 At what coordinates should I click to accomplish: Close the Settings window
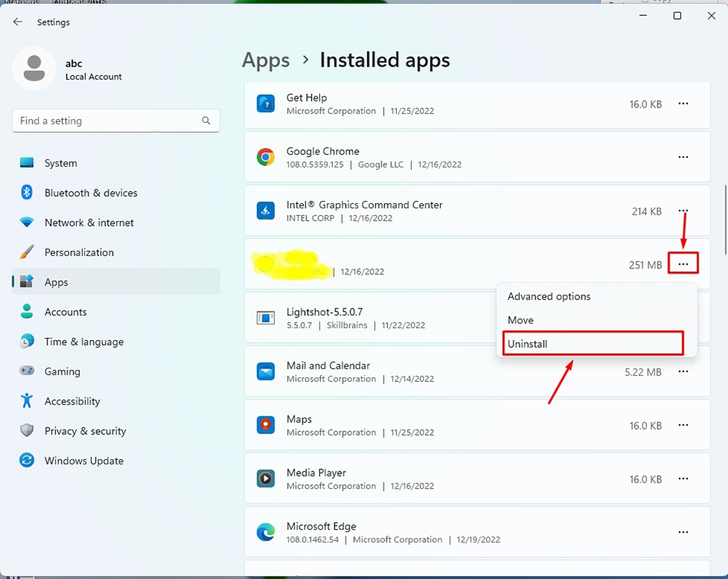tap(711, 16)
